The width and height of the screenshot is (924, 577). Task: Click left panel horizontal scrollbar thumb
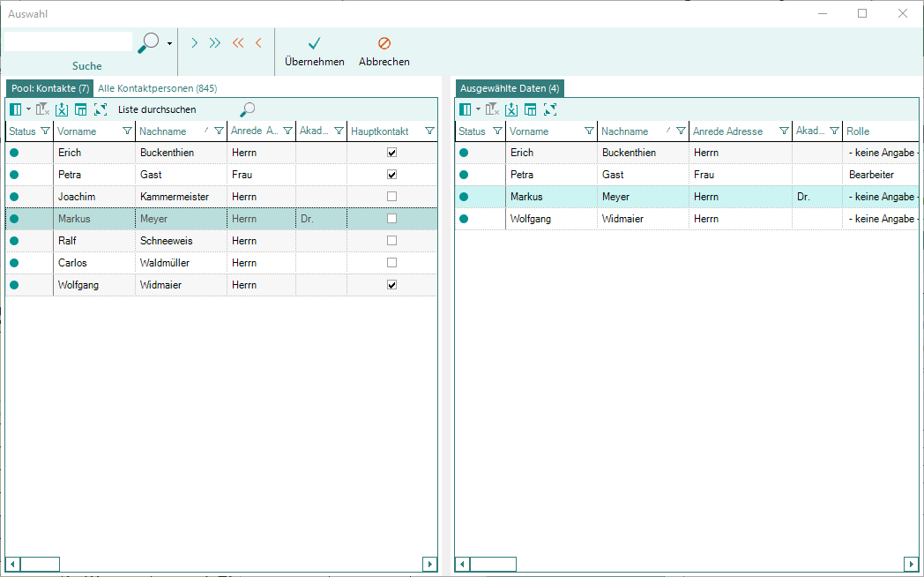(x=40, y=564)
